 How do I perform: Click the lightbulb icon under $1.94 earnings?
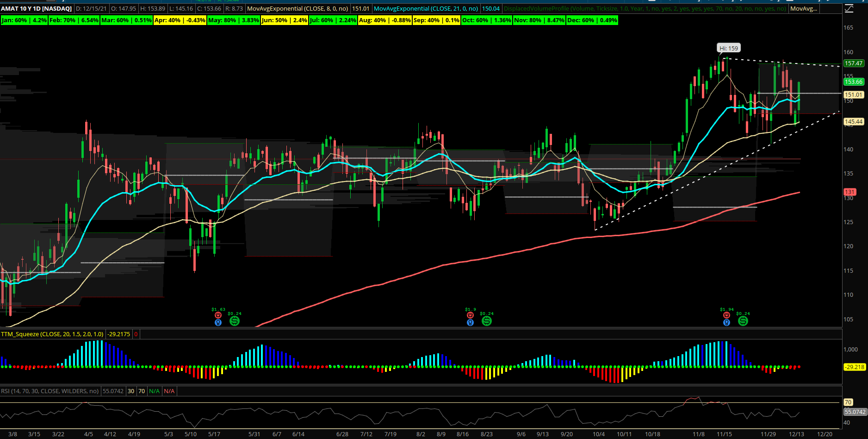[x=726, y=322]
